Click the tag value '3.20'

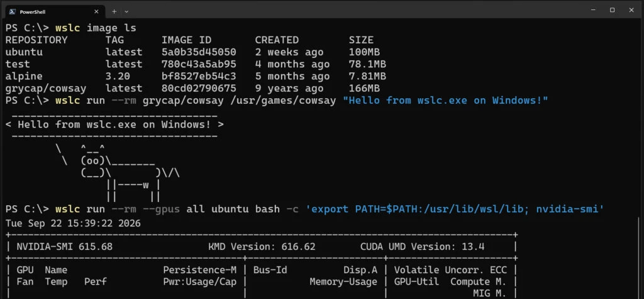click(x=118, y=77)
